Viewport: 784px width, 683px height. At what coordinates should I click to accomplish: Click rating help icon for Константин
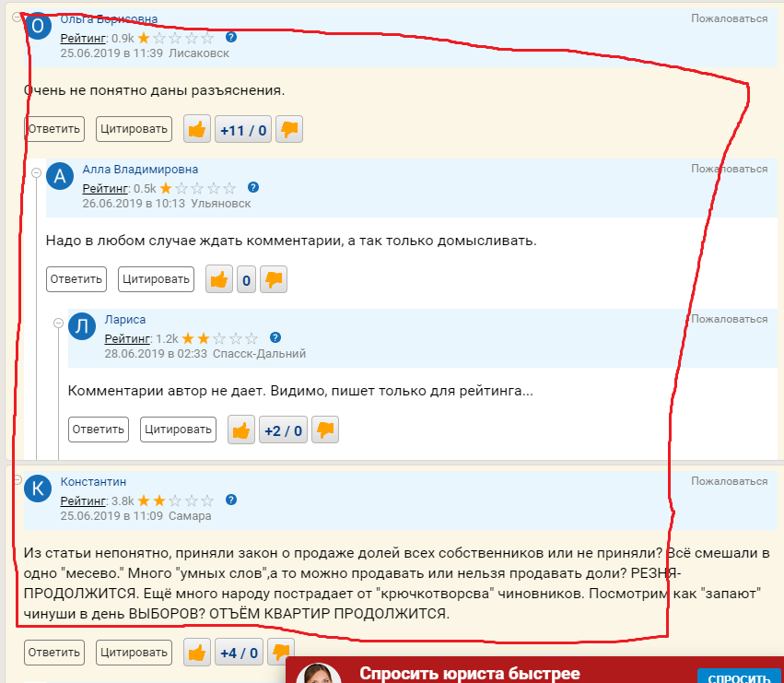pyautogui.click(x=231, y=500)
